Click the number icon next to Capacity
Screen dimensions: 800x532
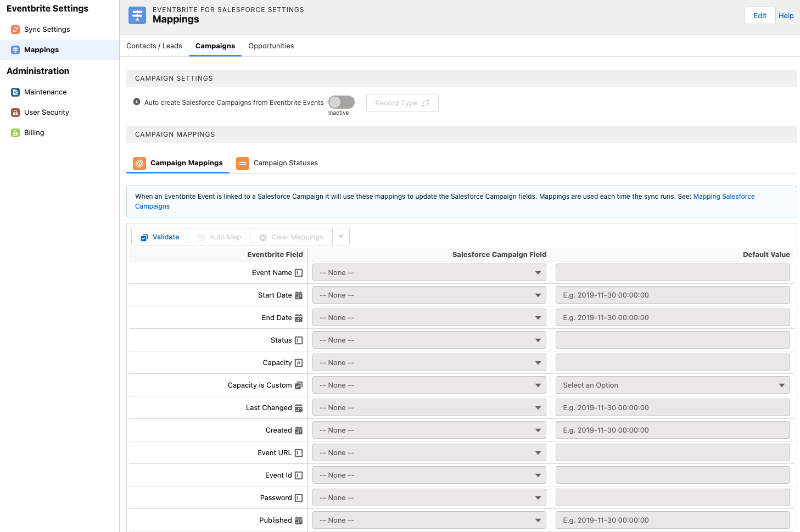299,363
